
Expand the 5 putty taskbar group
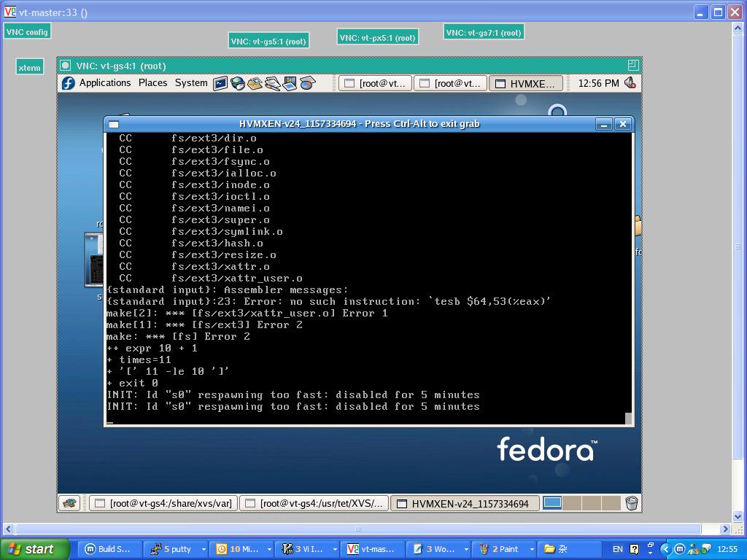coord(205,549)
